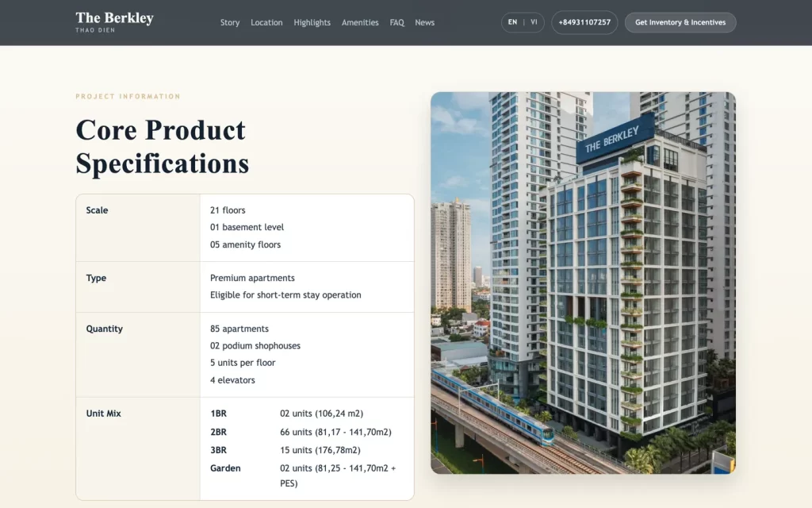The height and width of the screenshot is (508, 812).
Task: Click the '05 amenity floors' text
Action: 245,244
